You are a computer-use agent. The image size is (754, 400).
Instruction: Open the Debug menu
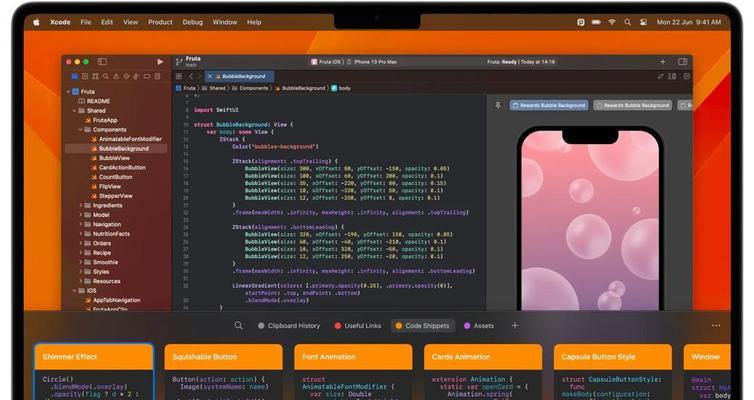[x=192, y=22]
